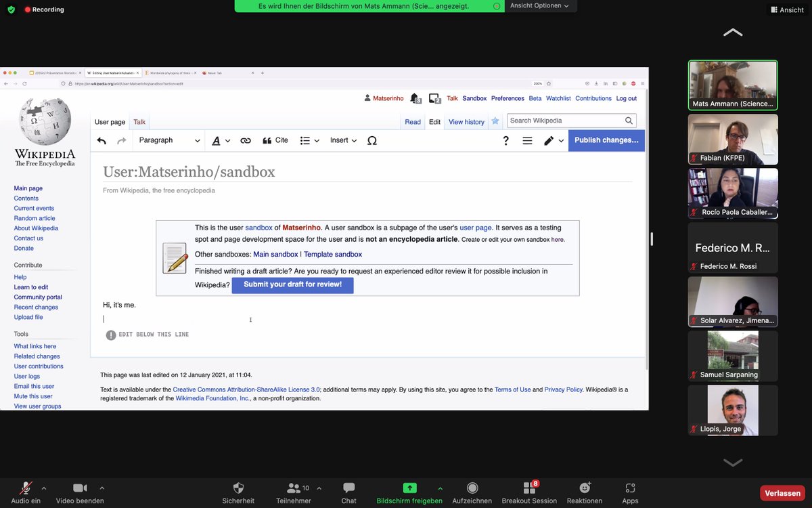Open Breakout Session rooms

[529, 492]
